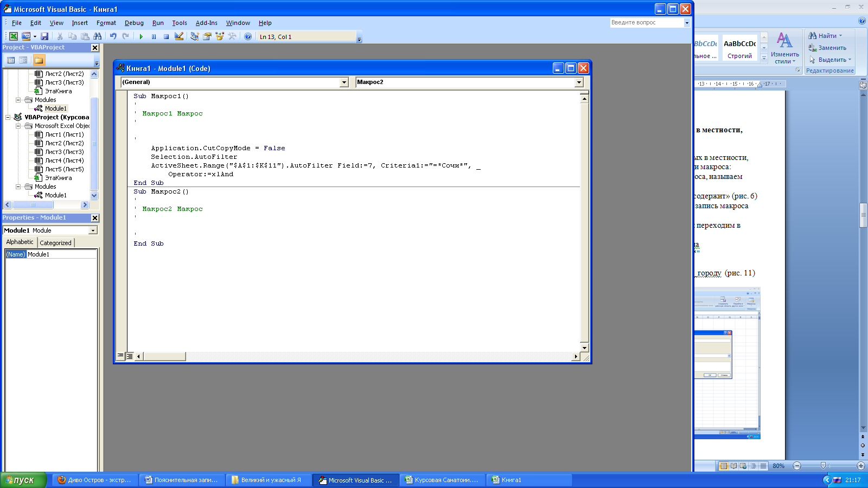Click Word zoom slider handle
868x488 pixels.
(x=823, y=466)
